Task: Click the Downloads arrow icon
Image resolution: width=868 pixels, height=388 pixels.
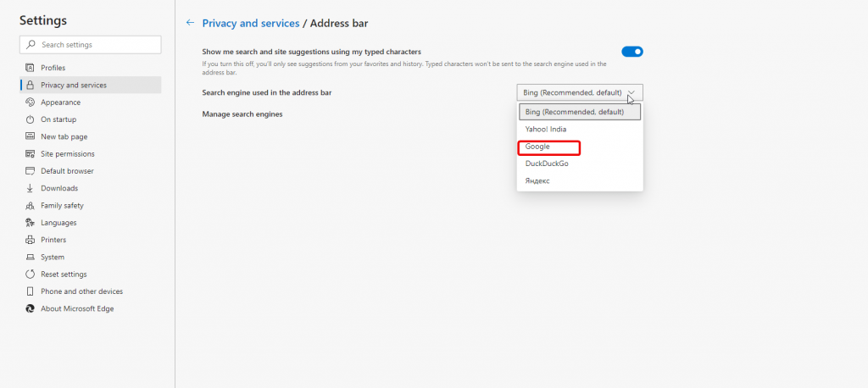Action: coord(30,188)
